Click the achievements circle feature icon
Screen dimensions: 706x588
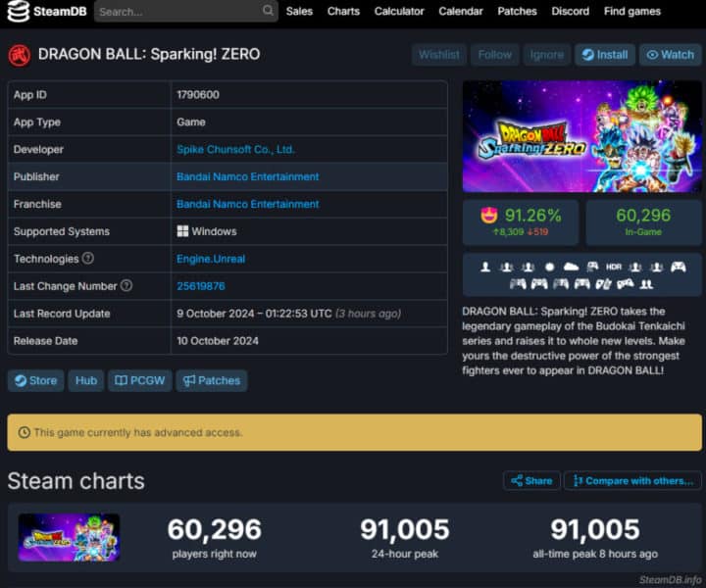tap(549, 268)
